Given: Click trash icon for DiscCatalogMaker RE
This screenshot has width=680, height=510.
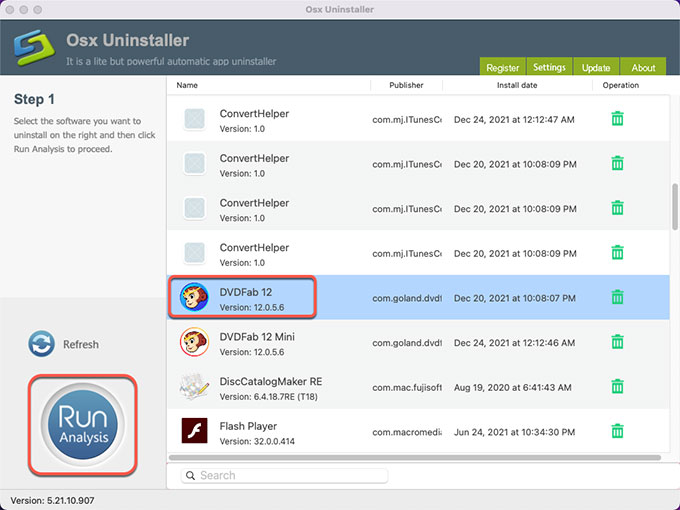Looking at the screenshot, I should click(x=617, y=386).
